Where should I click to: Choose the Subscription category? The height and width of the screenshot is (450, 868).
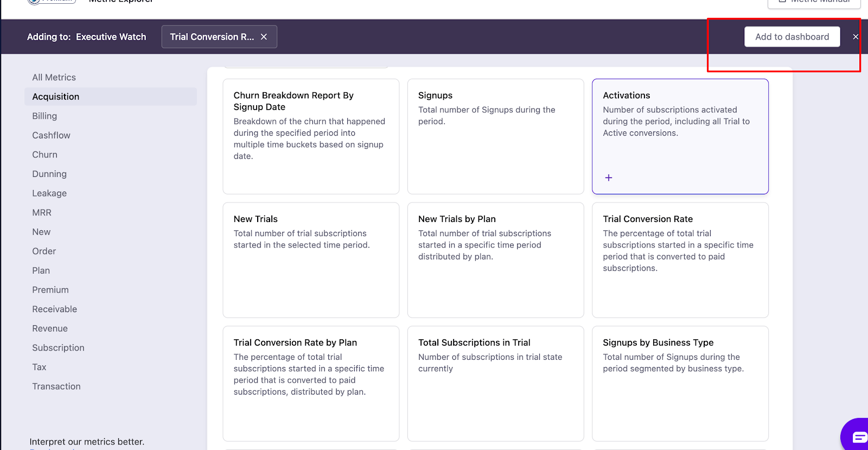58,348
